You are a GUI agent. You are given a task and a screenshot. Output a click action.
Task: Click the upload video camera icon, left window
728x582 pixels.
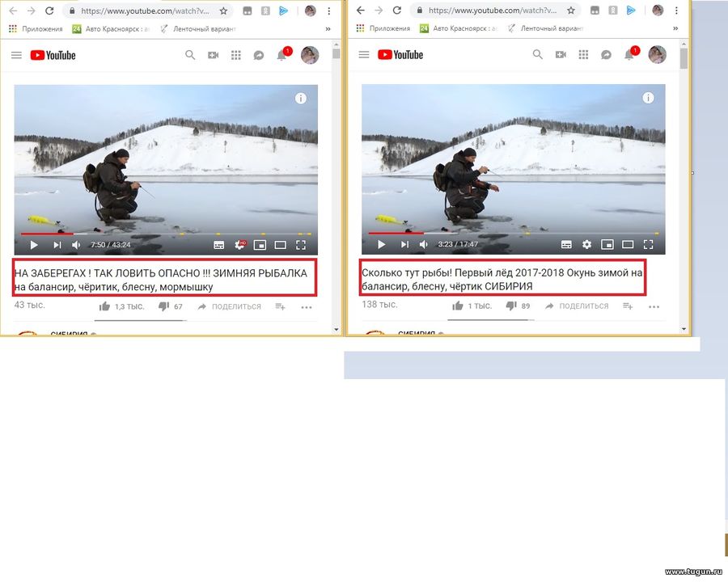pos(213,55)
